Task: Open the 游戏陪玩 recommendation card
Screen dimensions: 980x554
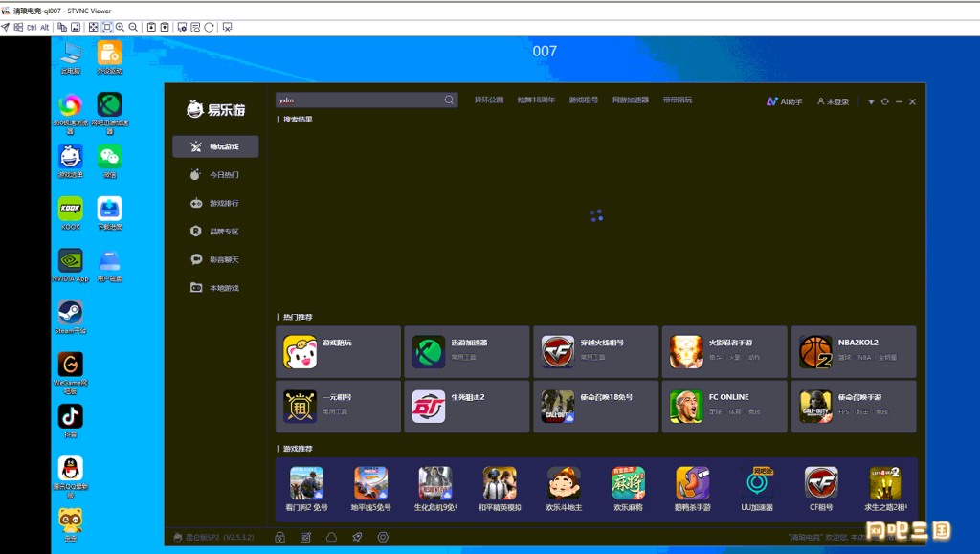Action: pos(338,352)
